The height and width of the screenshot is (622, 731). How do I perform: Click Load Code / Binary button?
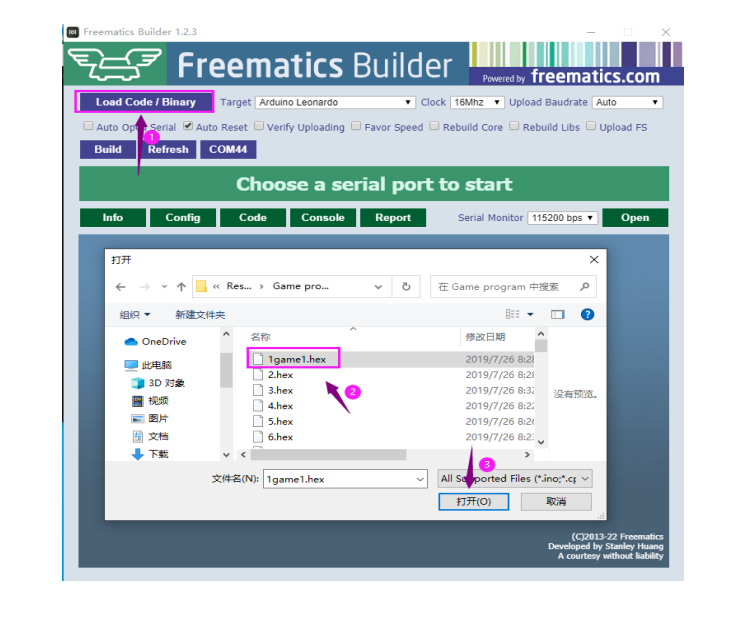pyautogui.click(x=145, y=102)
